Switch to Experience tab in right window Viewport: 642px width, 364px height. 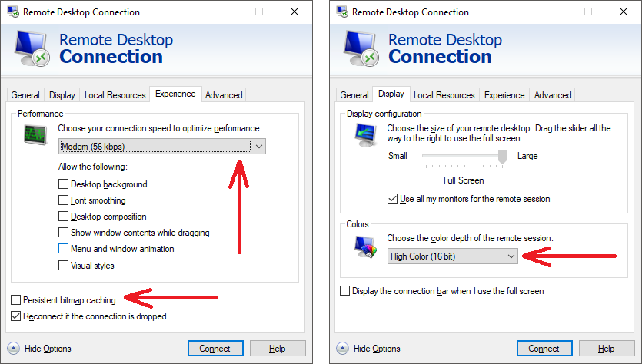504,95
